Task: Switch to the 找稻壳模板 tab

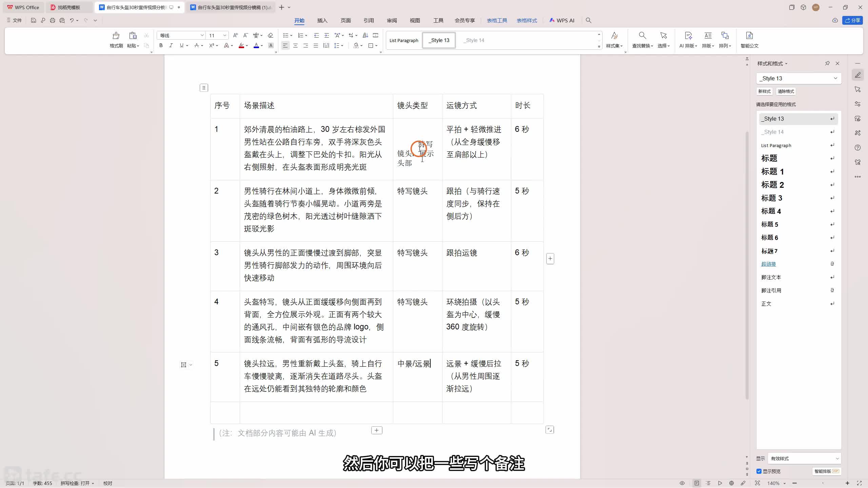Action: point(69,7)
